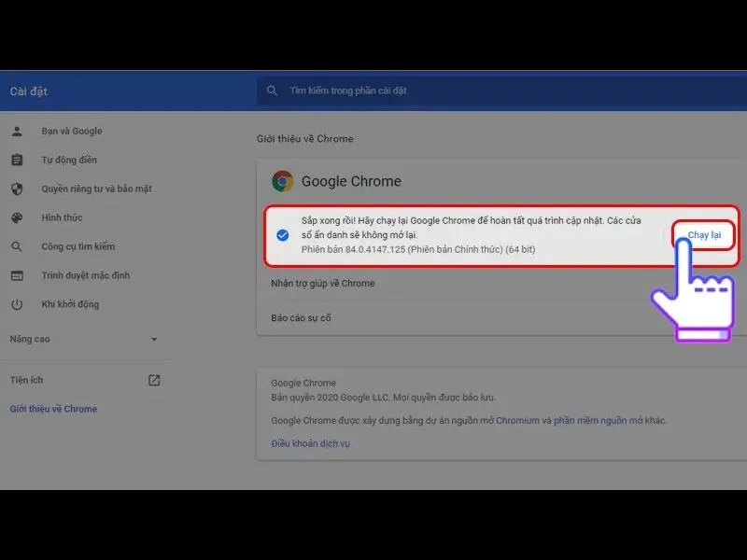Screen dimensions: 747x560
Task: Click the power icon for Khi khởi động
Action: [17, 304]
